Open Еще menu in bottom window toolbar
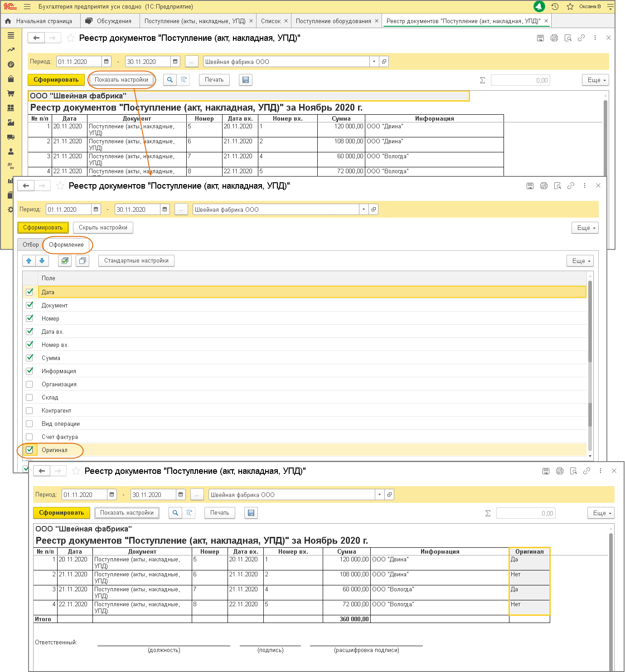 (x=601, y=513)
